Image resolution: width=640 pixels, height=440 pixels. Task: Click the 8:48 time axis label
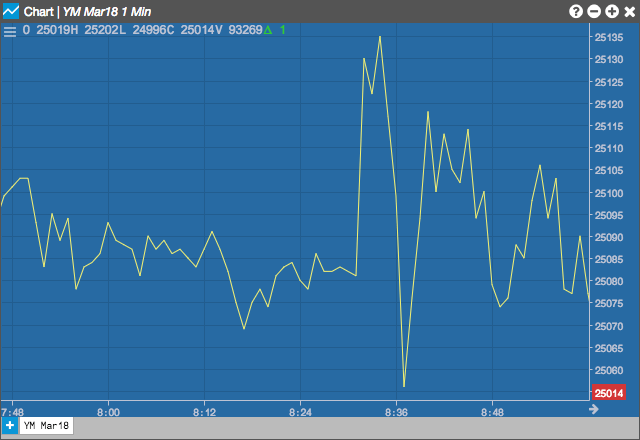(x=492, y=412)
